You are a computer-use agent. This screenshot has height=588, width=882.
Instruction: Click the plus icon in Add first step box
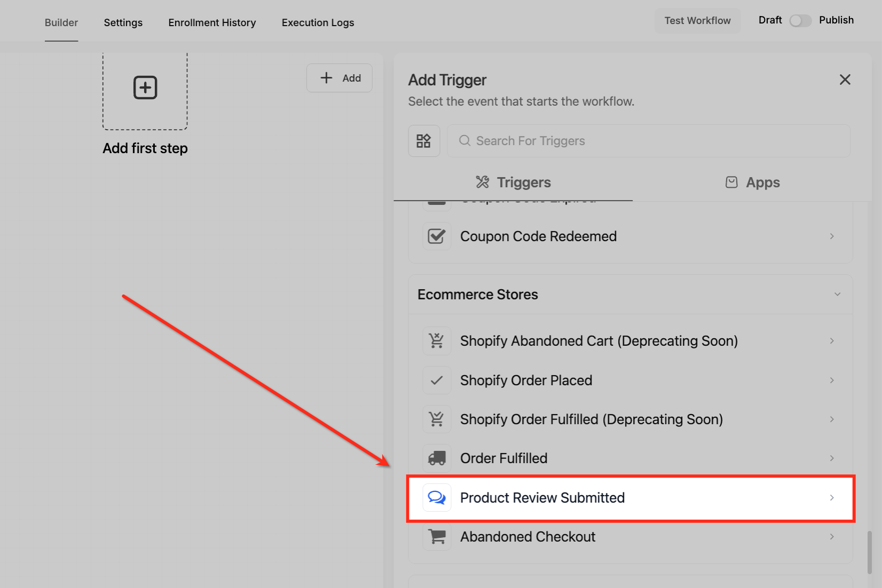click(x=145, y=88)
